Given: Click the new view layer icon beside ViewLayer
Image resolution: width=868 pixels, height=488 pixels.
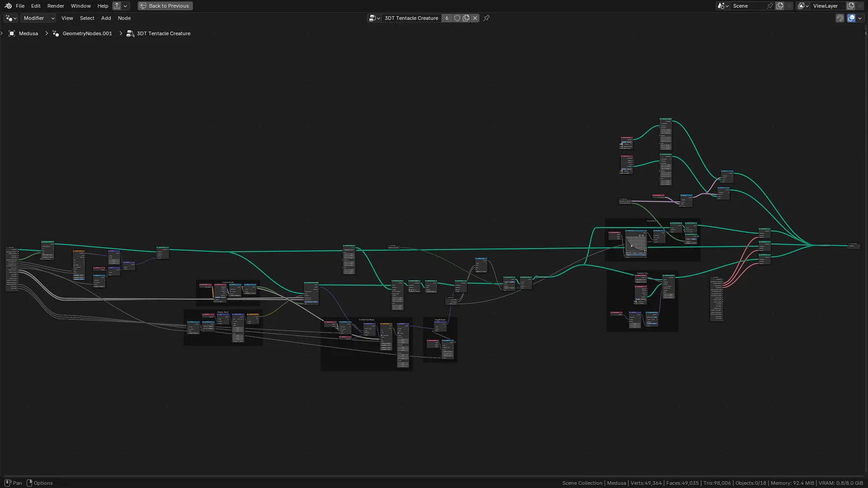Looking at the screenshot, I should 851,6.
